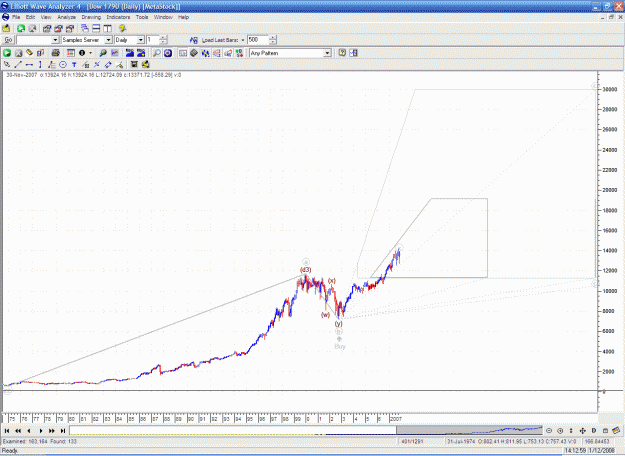Screen dimensions: 625x456
Task: Click the green refresh icon in top toolbar
Action: coord(20,28)
